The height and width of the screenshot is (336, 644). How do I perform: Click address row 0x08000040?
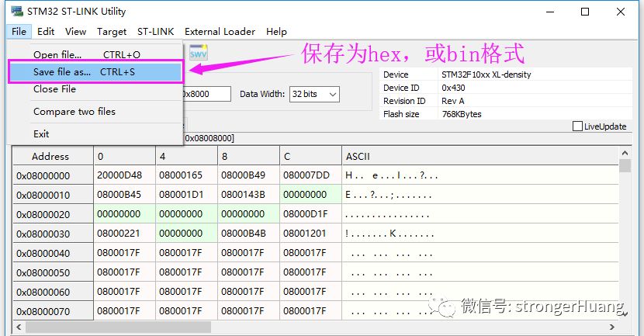coord(53,253)
